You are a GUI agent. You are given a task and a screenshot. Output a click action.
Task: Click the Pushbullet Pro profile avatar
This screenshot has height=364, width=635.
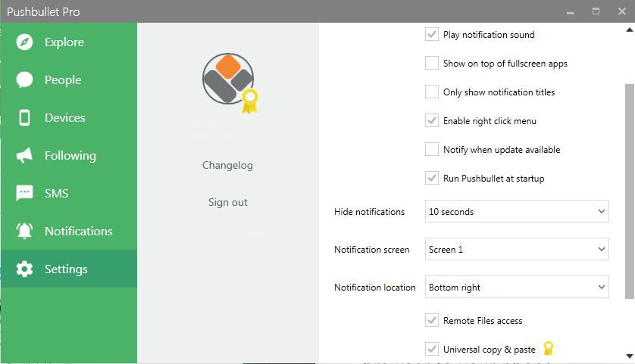tap(228, 79)
